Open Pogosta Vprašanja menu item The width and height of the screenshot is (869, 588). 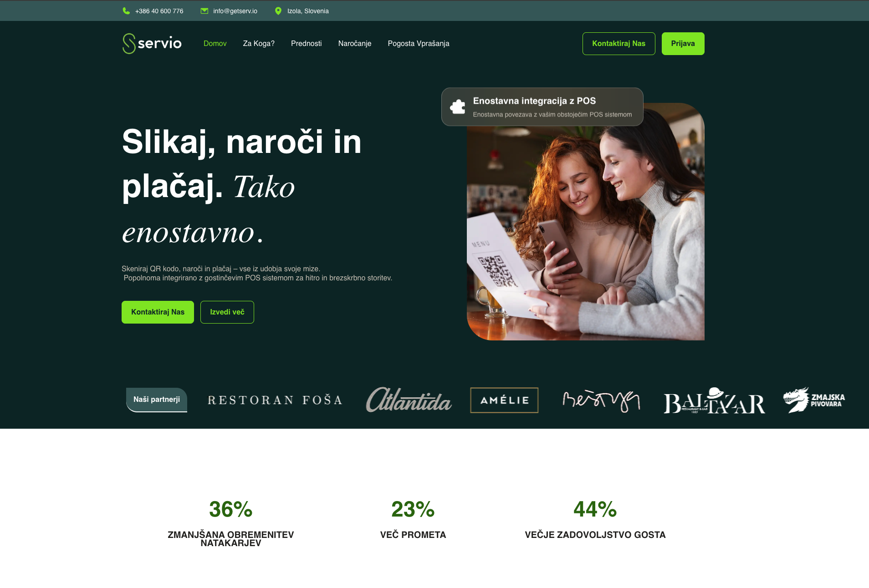point(418,44)
